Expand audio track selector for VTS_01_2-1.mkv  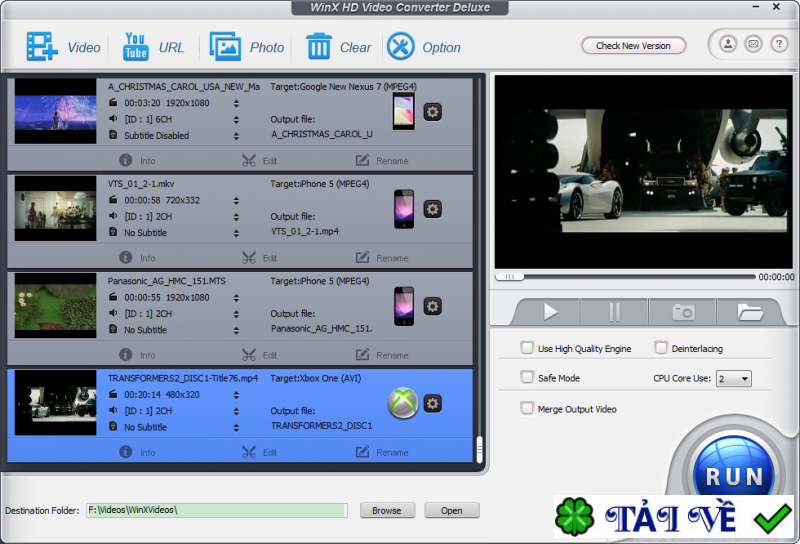[236, 216]
